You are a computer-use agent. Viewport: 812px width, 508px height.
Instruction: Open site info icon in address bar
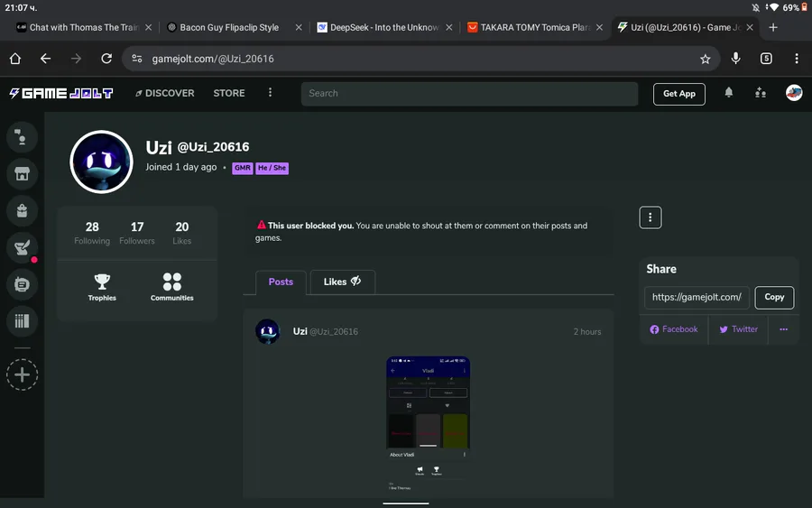pos(137,59)
